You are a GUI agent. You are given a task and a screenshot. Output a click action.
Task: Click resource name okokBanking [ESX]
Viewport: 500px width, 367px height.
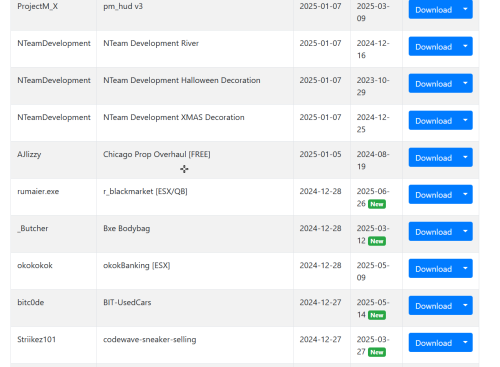137,265
